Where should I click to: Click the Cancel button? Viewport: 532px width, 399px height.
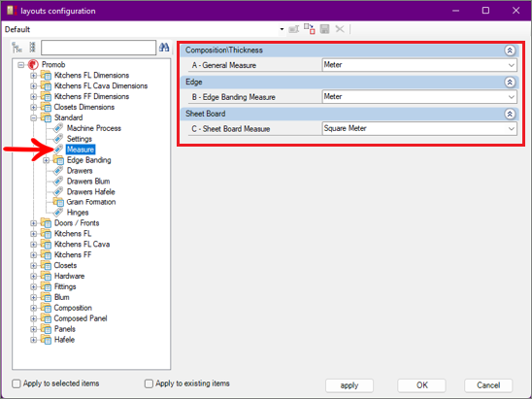pos(488,385)
